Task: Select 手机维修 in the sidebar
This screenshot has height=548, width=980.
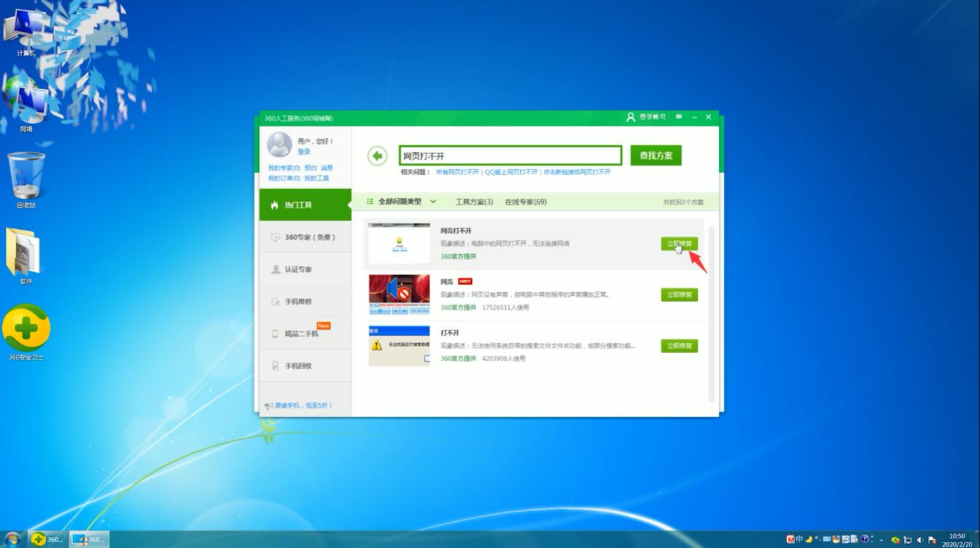Action: [305, 301]
